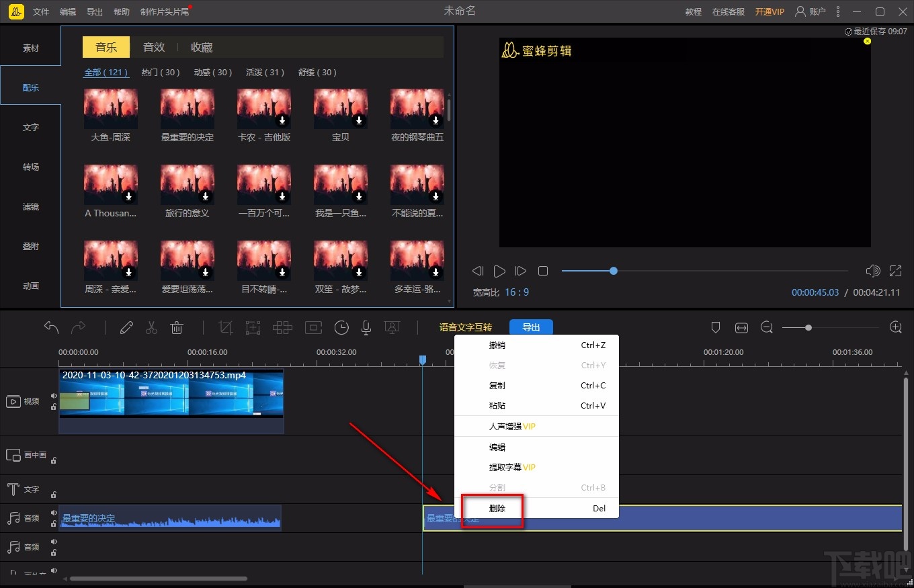The height and width of the screenshot is (588, 914).
Task: Lock the second 音频 track
Action: coord(54,552)
